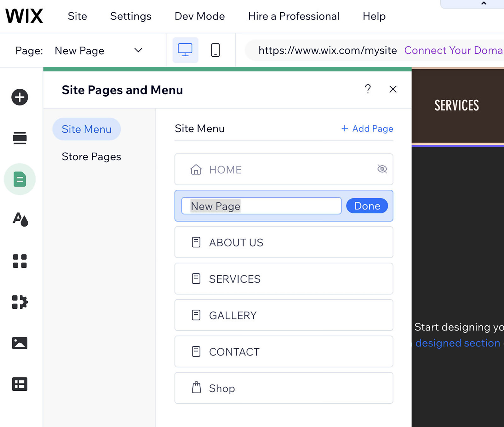Image resolution: width=504 pixels, height=427 pixels.
Task: Open the Site Design icon
Action: 20,220
